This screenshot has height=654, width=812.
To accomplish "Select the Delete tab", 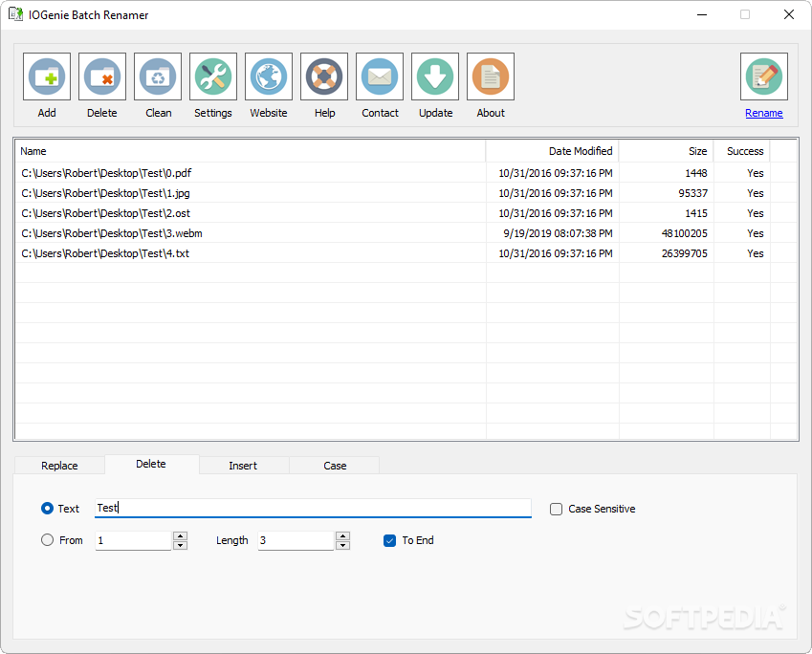I will [x=151, y=464].
